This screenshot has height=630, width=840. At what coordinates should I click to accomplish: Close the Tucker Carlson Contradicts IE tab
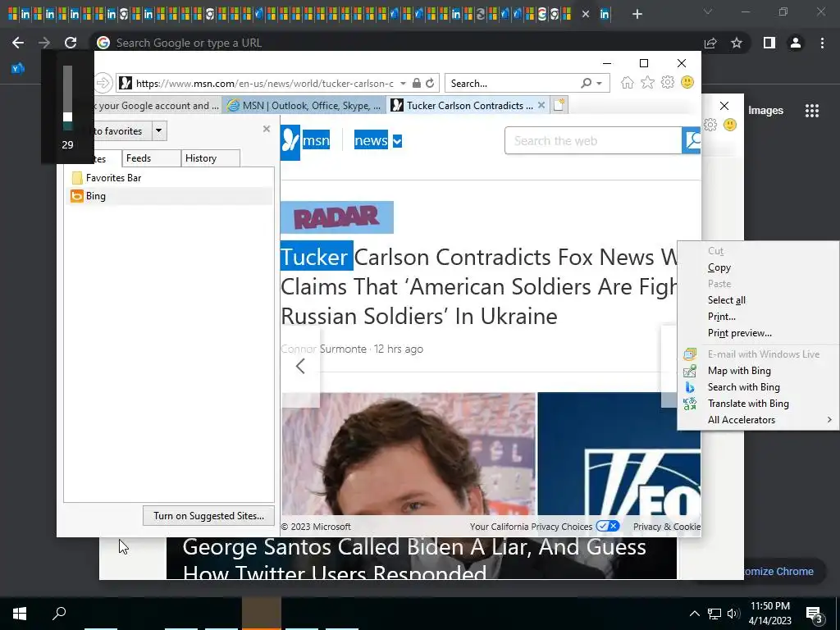541,106
